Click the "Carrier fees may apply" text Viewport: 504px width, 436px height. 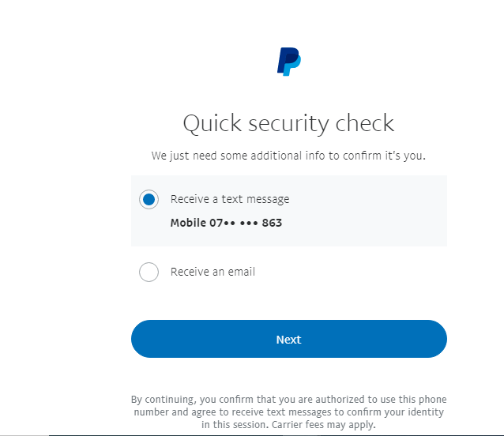(325, 424)
